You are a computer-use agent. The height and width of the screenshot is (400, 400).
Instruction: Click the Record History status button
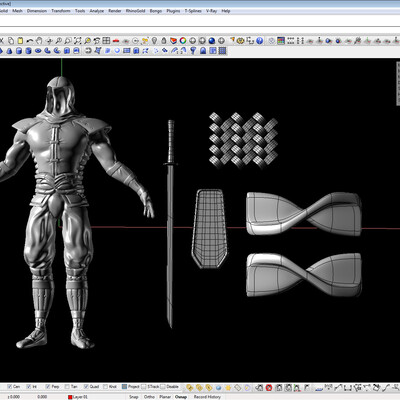point(207,397)
